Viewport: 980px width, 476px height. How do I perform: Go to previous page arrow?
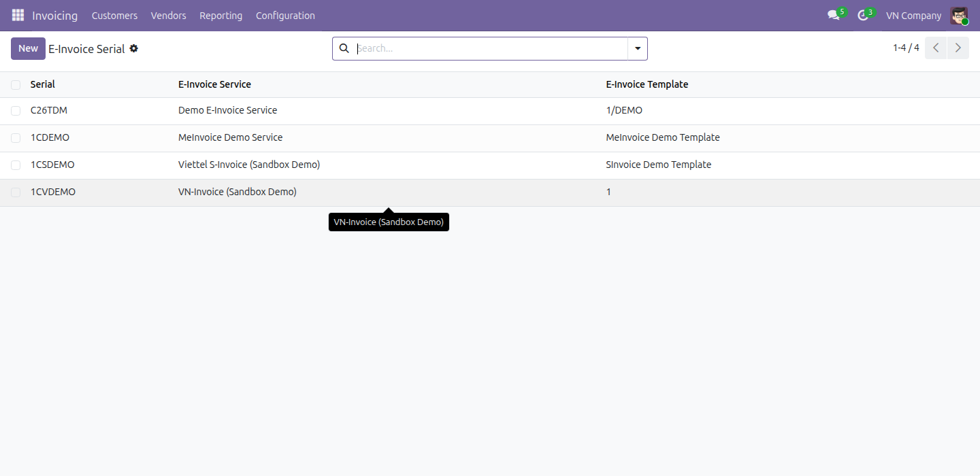[x=936, y=48]
